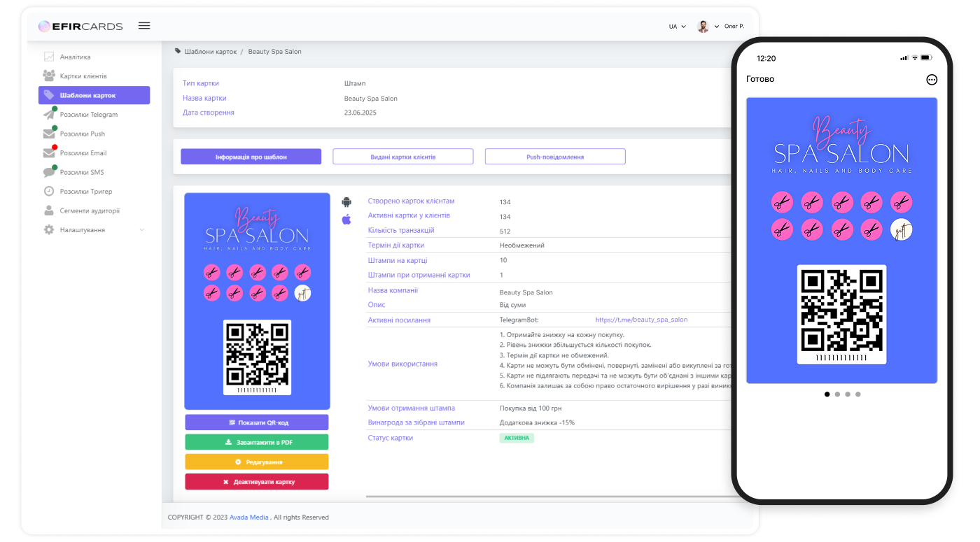Open Розсилки Push in the sidebar
Image resolution: width=980 pixels, height=542 pixels.
pos(82,134)
